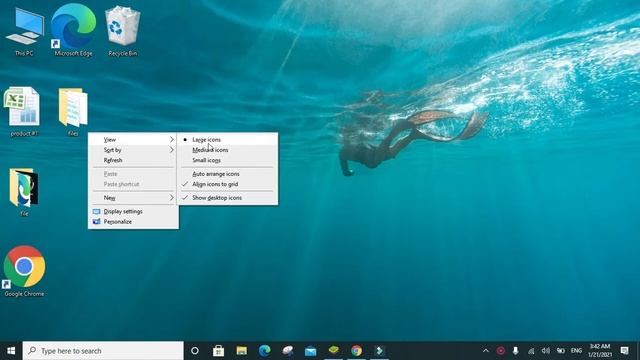Click the battery tray icon
The image size is (640, 360).
pos(561,351)
